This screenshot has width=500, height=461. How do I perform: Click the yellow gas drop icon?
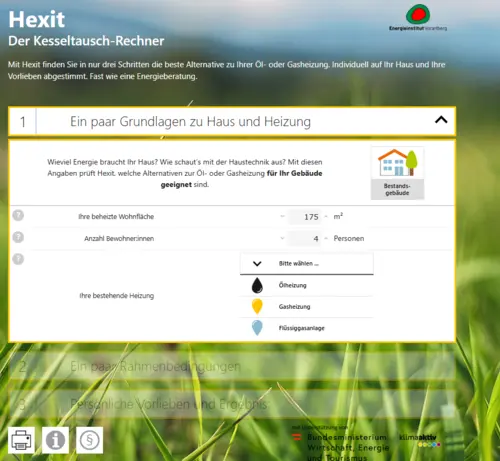(x=257, y=307)
